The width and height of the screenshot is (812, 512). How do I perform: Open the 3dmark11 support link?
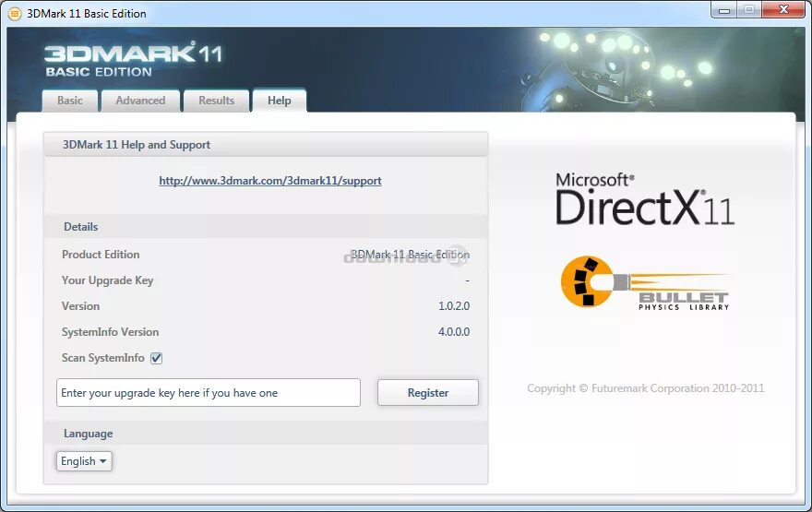[270, 181]
